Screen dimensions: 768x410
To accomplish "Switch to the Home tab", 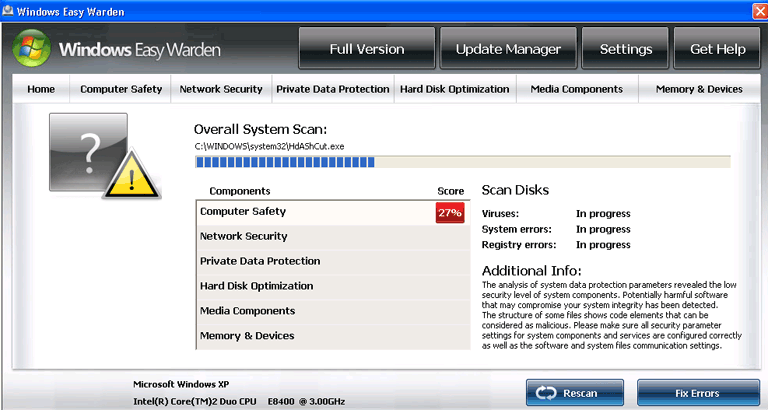I will point(41,89).
